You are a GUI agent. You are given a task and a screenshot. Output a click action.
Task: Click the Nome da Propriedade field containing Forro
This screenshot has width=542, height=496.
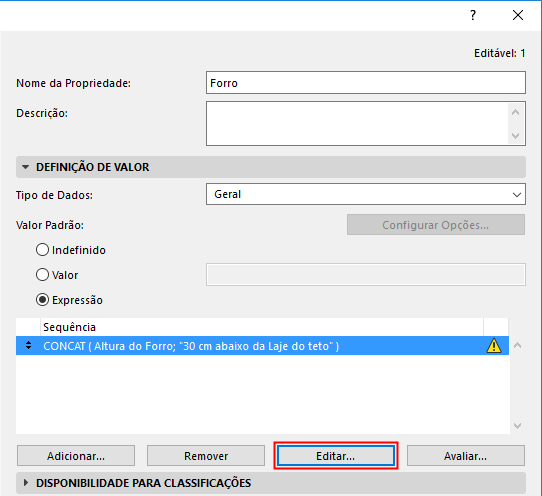click(366, 83)
